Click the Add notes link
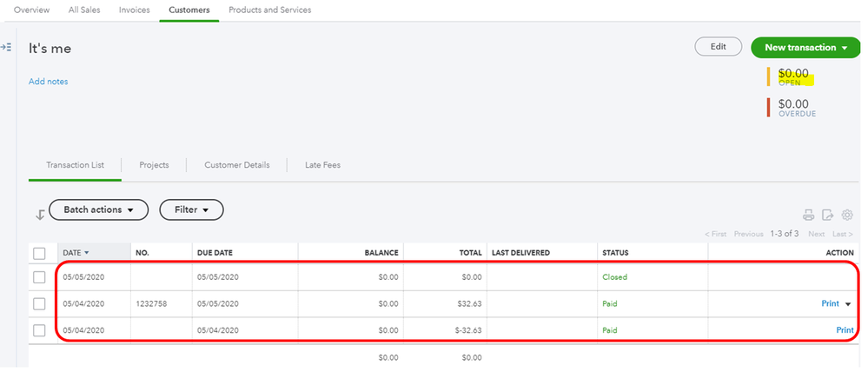The image size is (868, 372). pos(48,82)
